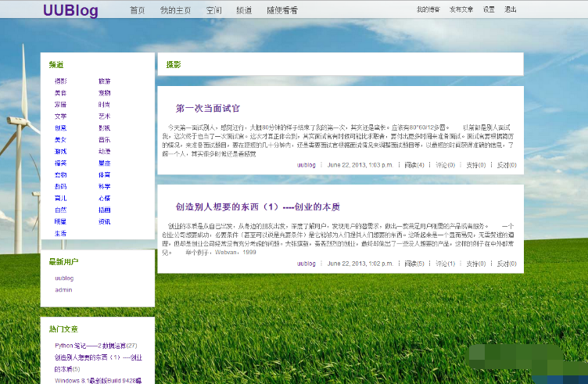Select the 旅游 channel in sidebar
Image resolution: width=588 pixels, height=384 pixels.
104,81
